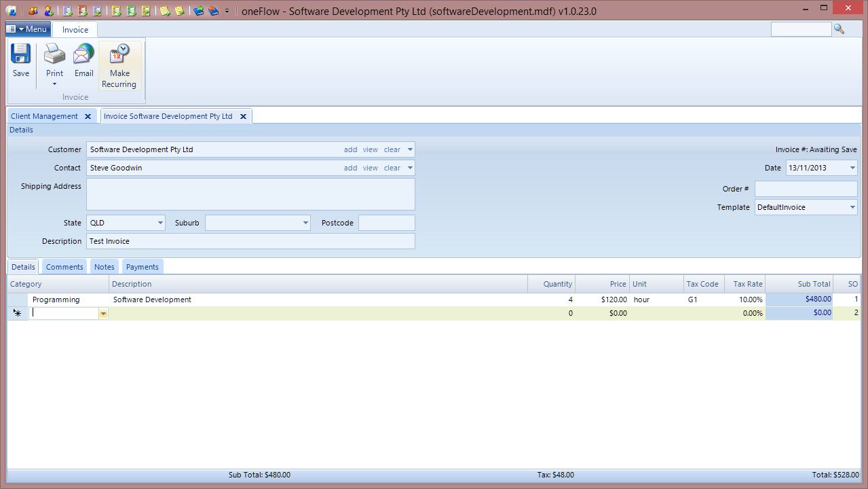Open the Details grid tab
This screenshot has height=489, width=868.
(x=23, y=267)
